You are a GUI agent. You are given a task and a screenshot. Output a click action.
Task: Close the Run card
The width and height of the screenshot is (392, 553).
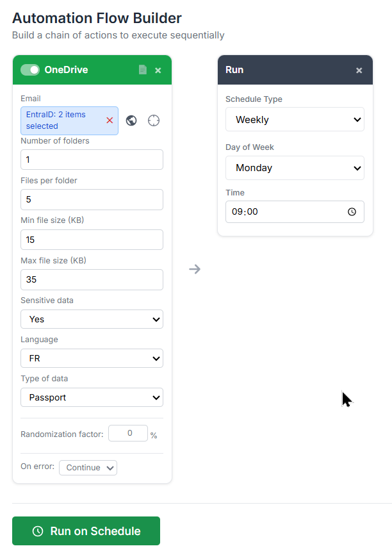point(359,70)
